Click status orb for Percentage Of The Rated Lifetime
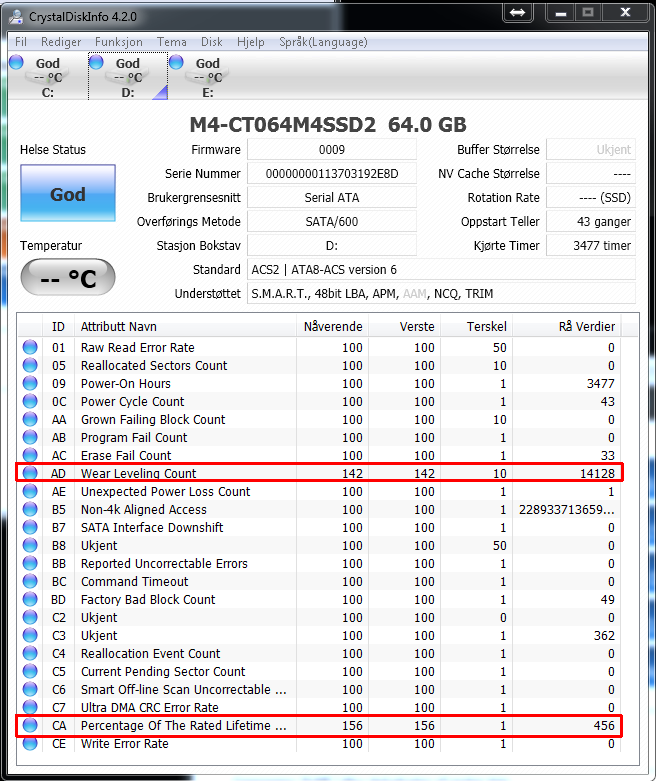Viewport: 656px width, 781px height. click(x=30, y=725)
